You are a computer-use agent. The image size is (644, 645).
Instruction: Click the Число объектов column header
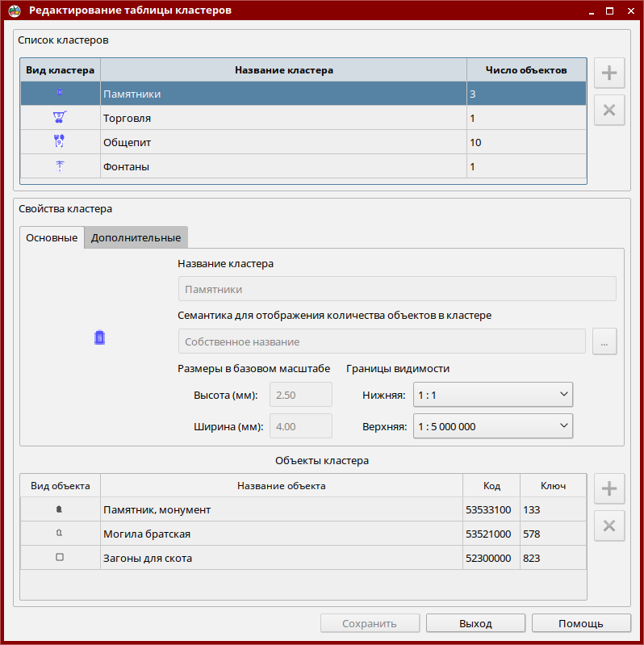tap(526, 70)
